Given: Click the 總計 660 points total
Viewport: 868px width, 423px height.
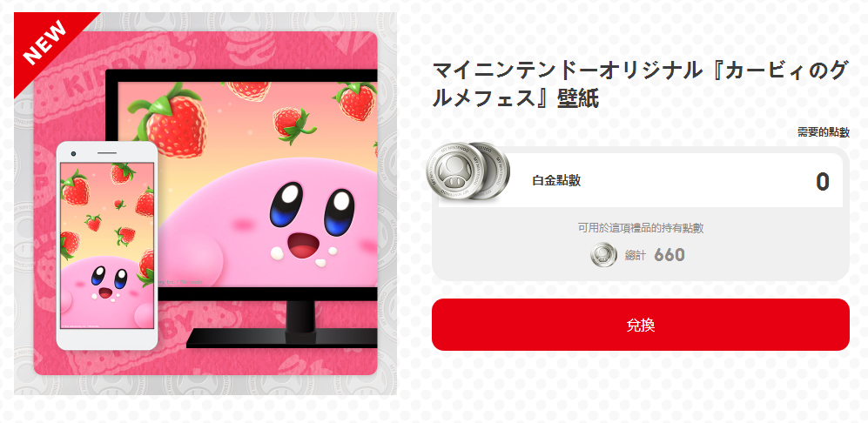Looking at the screenshot, I should 655,255.
